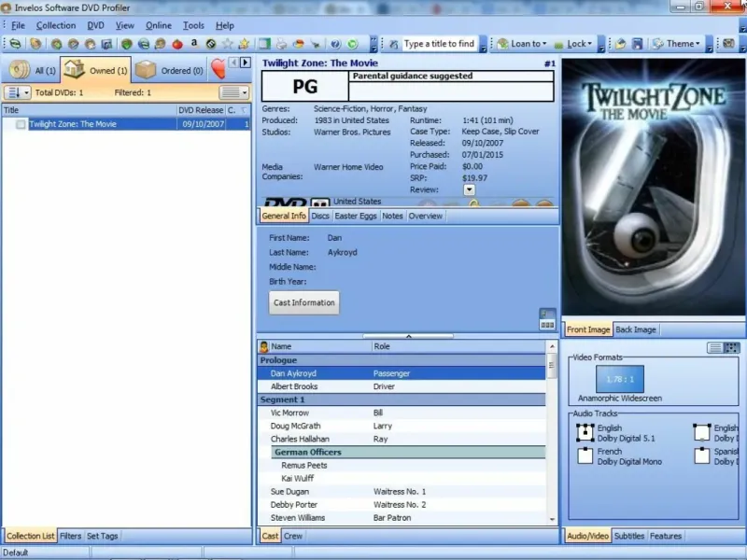The image size is (747, 560).
Task: Sort the cast list by the Role column
Action: [458, 346]
